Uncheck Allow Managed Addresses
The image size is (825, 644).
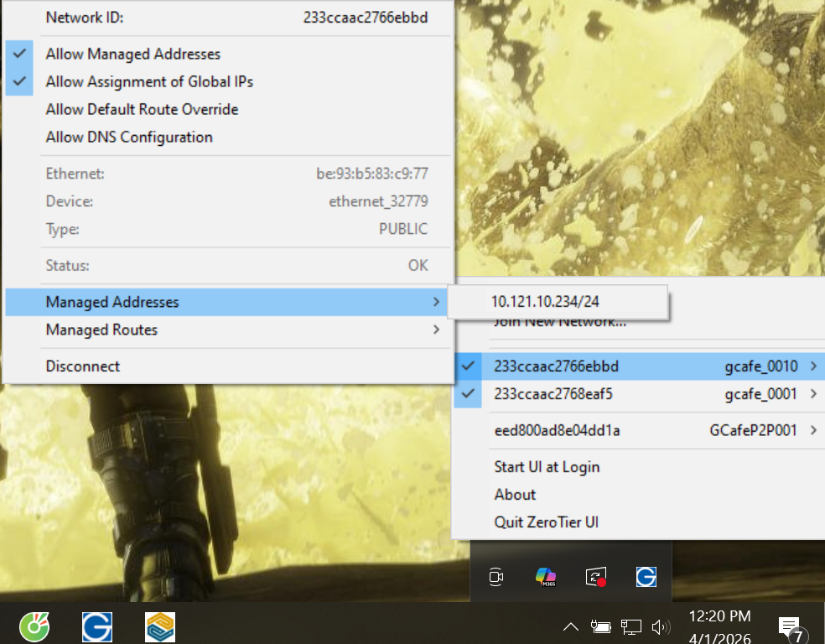pyautogui.click(x=132, y=55)
